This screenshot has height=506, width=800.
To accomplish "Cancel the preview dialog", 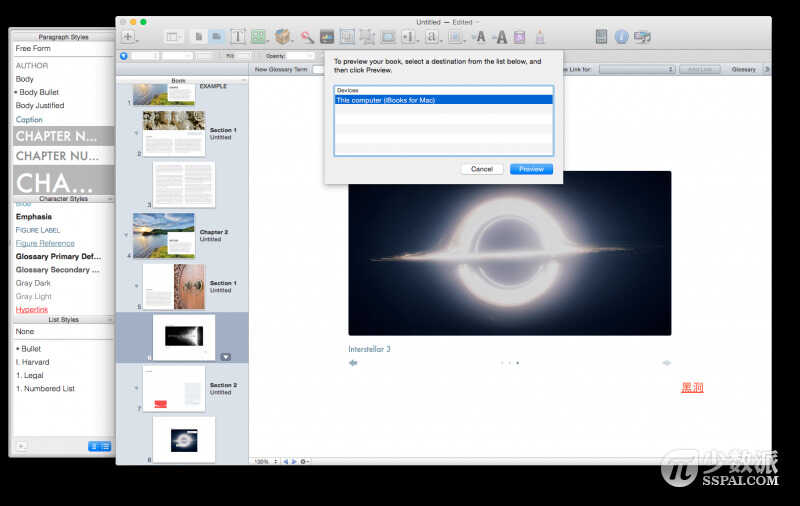I will [x=481, y=169].
